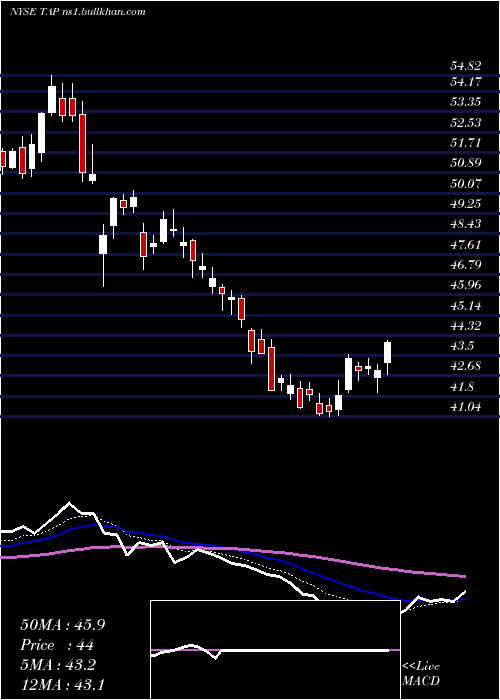Click the tallest white candle at chart peak
This screenshot has height=700, width=500.
(52, 99)
